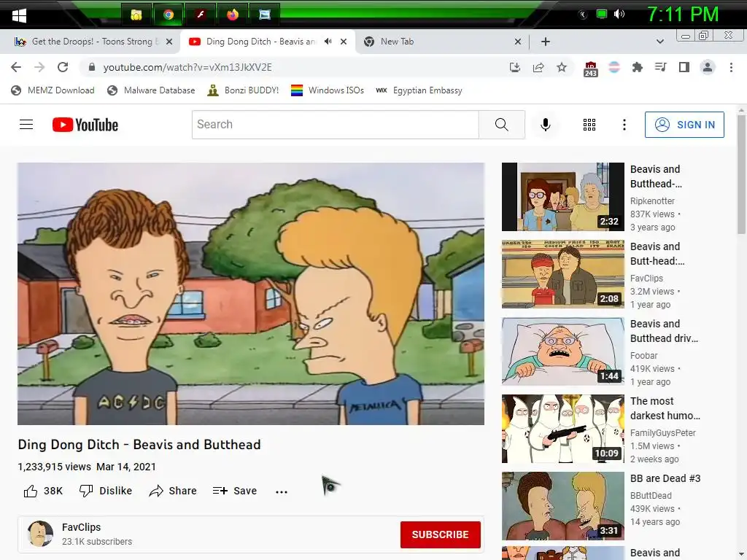Dislike this video
The width and height of the screenshot is (747, 560).
pyautogui.click(x=105, y=491)
